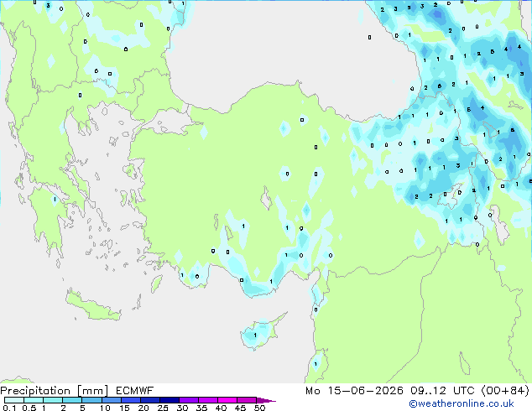The height and width of the screenshot is (411, 532).
Task: Click the 30–35 mm purple legend swatch
Action: 188,400
